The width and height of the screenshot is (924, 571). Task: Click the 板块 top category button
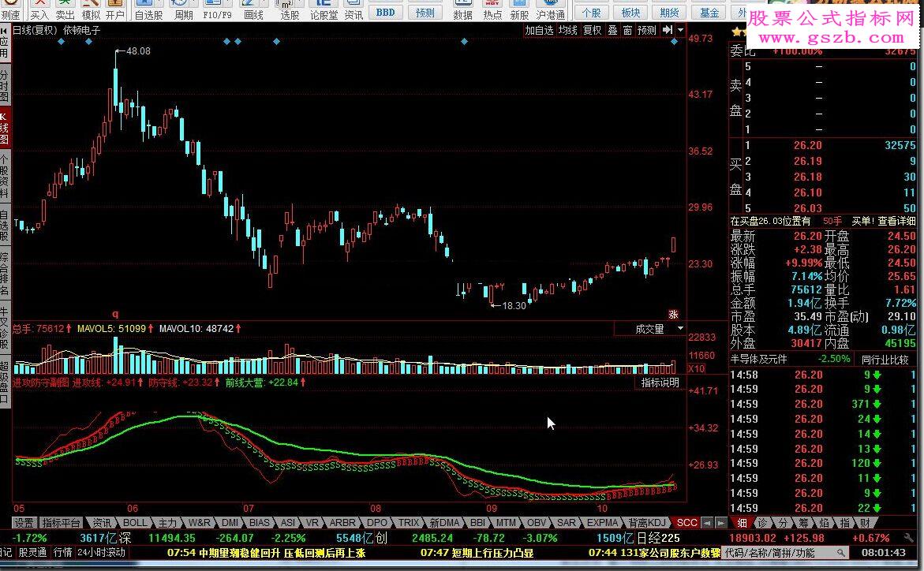pos(630,13)
